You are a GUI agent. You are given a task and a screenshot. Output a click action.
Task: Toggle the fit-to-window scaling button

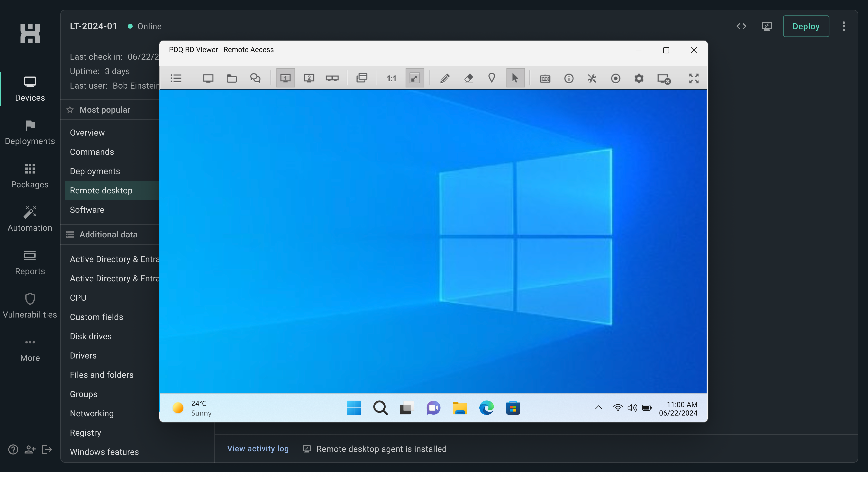(x=415, y=79)
